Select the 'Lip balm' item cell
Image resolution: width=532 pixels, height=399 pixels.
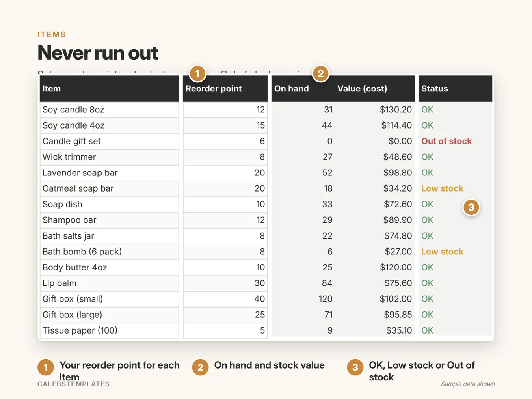pyautogui.click(x=110, y=283)
